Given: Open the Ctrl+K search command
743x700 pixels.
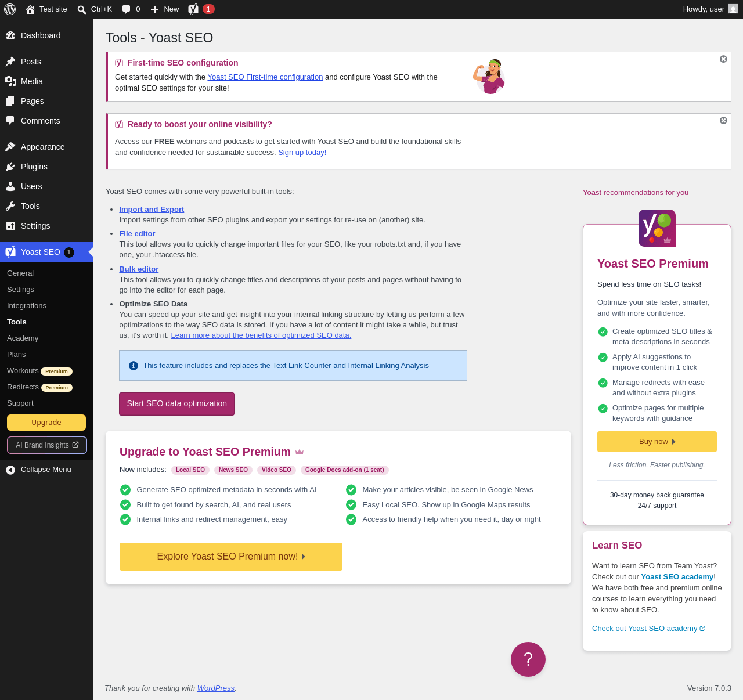Looking at the screenshot, I should coord(95,9).
